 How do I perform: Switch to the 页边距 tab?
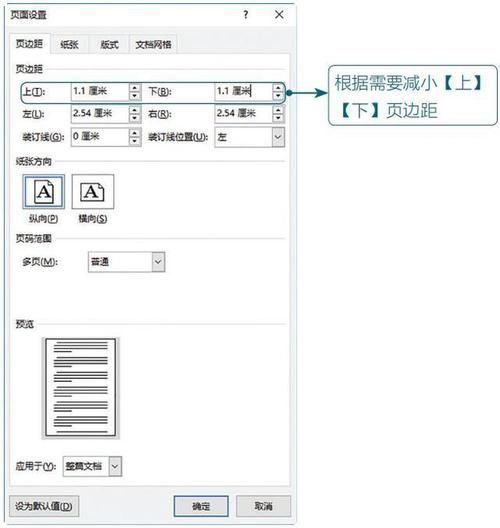(30, 44)
